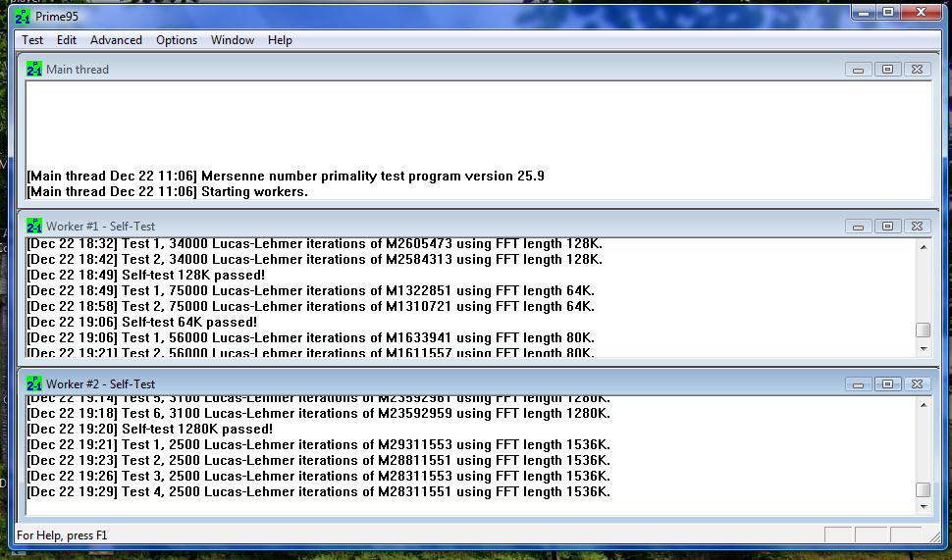Click the Main thread title bar text
The height and width of the screenshot is (560, 952).
pos(78,70)
